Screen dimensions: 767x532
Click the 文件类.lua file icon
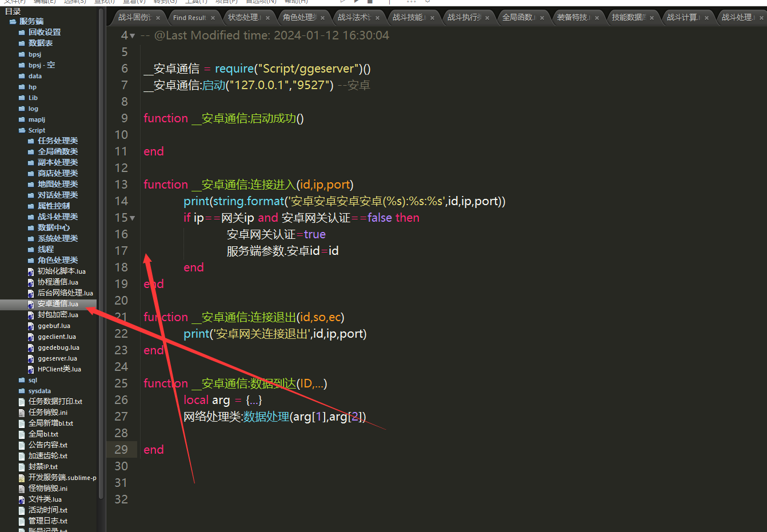point(22,499)
